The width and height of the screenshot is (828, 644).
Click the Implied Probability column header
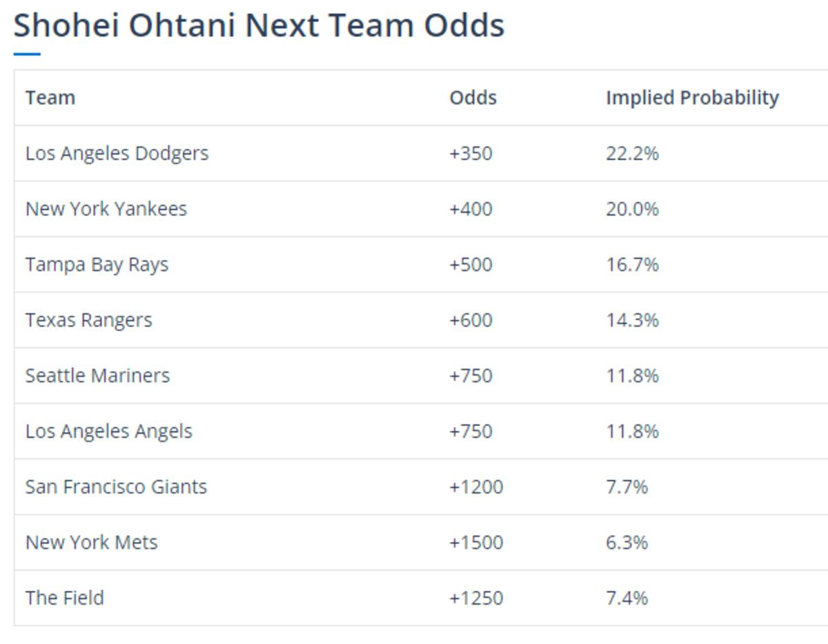point(692,98)
